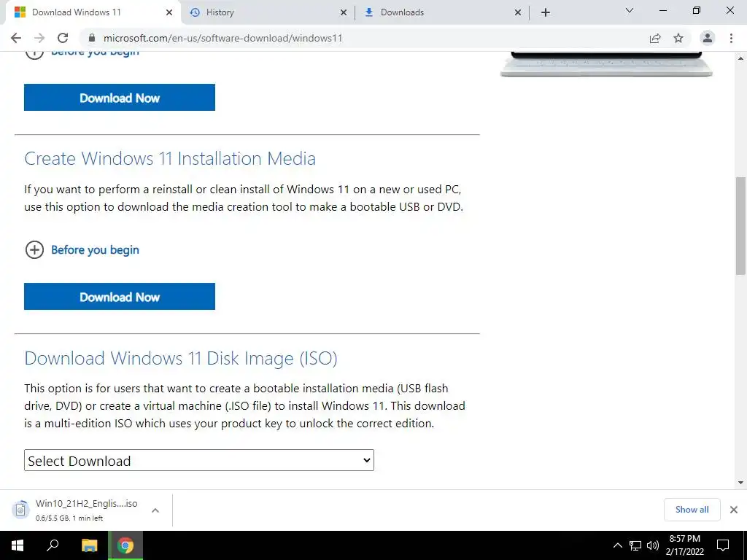This screenshot has width=747, height=560.
Task: Click the address bar URL
Action: pyautogui.click(x=223, y=38)
